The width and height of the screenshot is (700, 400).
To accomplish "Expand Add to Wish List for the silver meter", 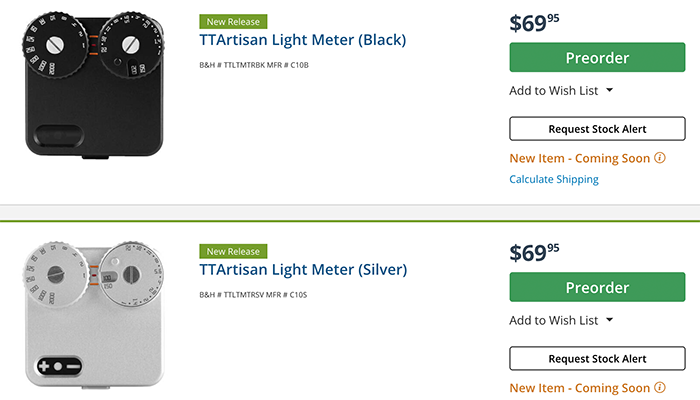I will tap(609, 321).
